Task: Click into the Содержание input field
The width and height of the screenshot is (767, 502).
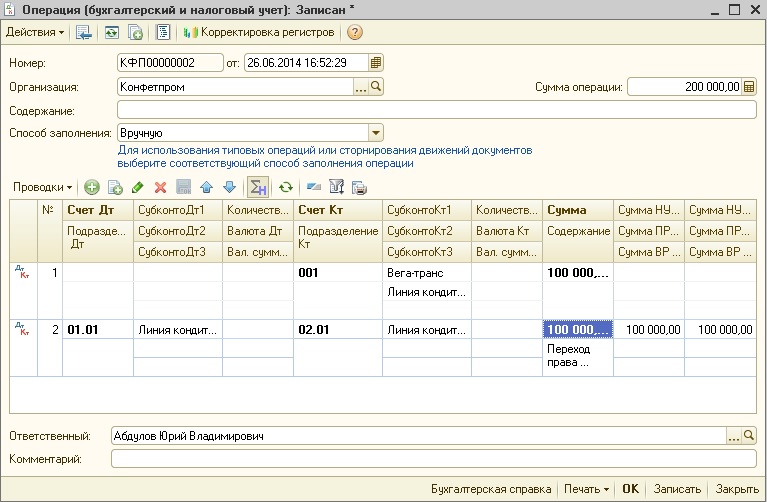Action: point(436,110)
